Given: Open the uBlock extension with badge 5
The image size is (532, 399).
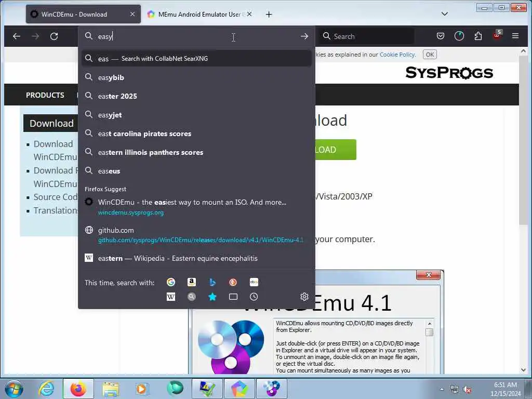Looking at the screenshot, I should pos(497,35).
